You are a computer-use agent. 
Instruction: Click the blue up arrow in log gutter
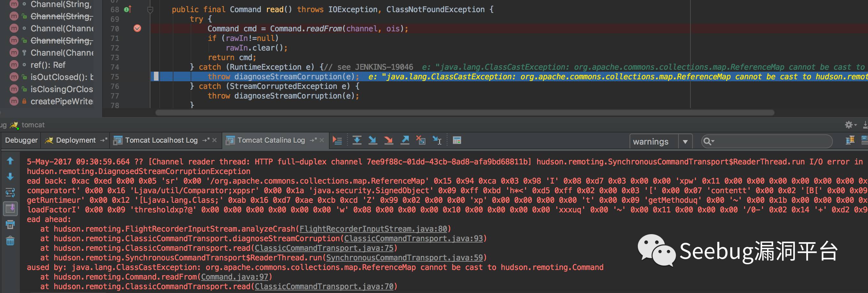pyautogui.click(x=10, y=161)
